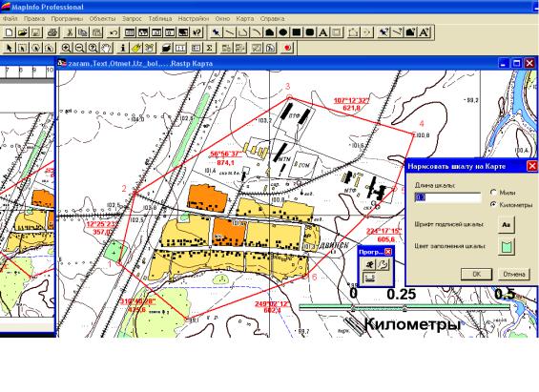The width and height of the screenshot is (539, 392).
Task: Click the Отмена button in dialog
Action: click(514, 274)
